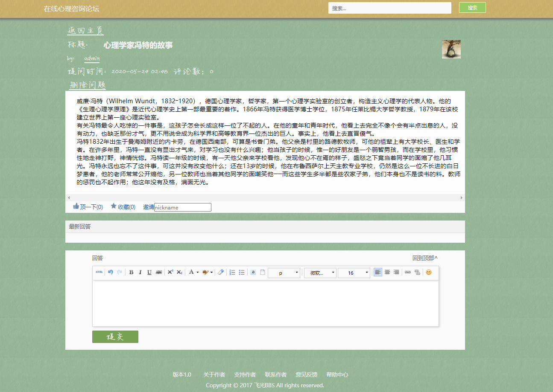Screen dimensions: 553x392
Task: Select the Remove Format eraser icon
Action: tap(220, 272)
